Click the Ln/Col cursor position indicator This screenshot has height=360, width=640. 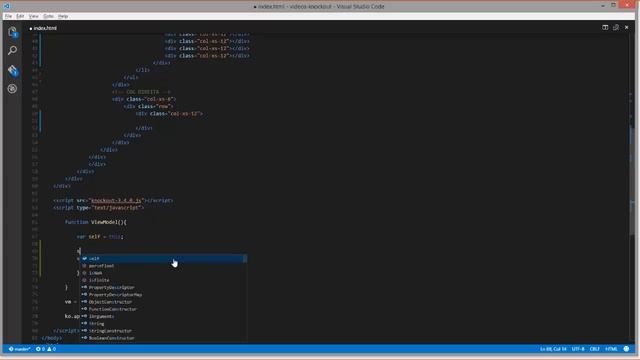(553, 349)
